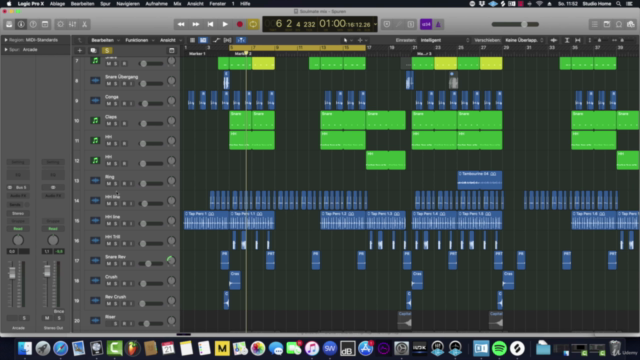Toggle the Flex view button
640x360 pixels.
[227, 40]
